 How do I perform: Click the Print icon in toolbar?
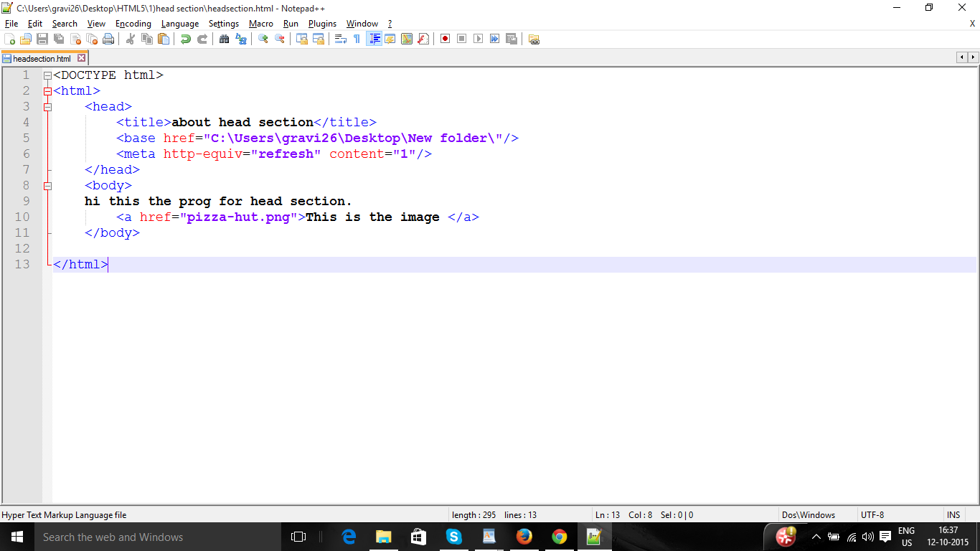108,39
